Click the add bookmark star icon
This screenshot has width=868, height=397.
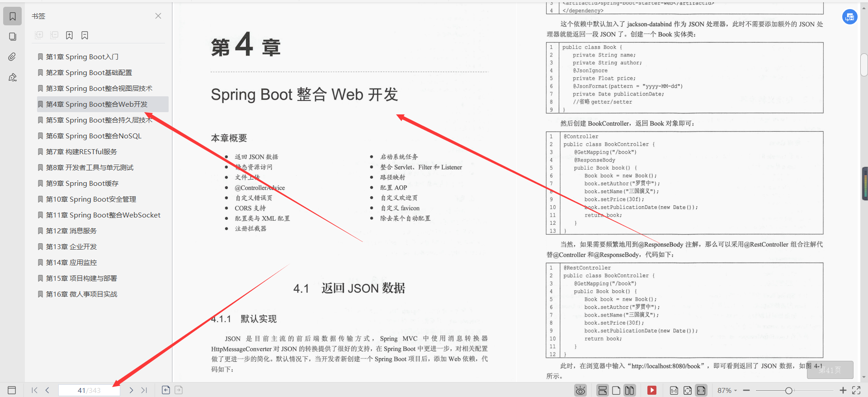coord(69,35)
